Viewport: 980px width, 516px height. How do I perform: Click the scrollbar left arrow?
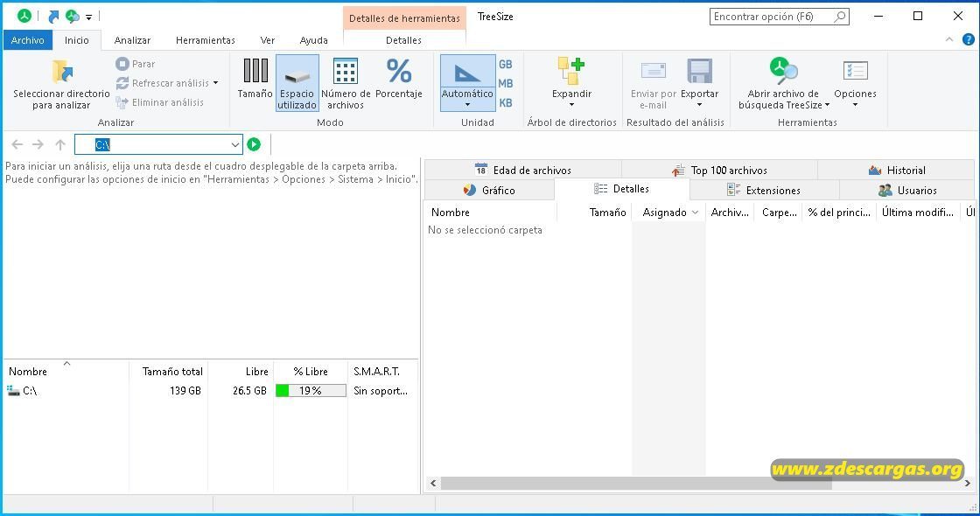pyautogui.click(x=433, y=483)
